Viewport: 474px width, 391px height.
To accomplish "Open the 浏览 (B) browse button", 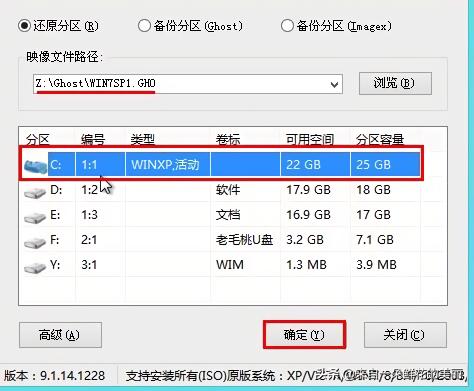I will pos(395,83).
